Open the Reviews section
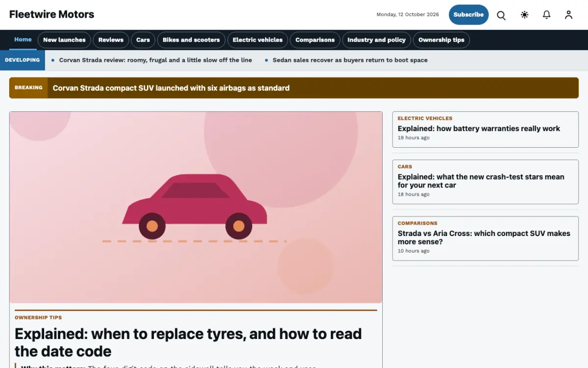 [111, 40]
